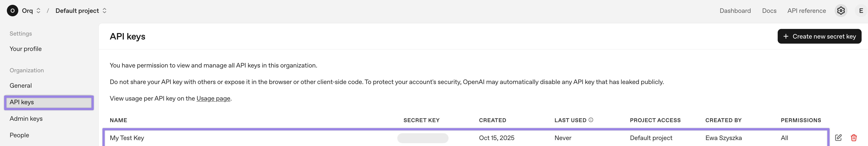This screenshot has width=868, height=146.
Task: Open People in the sidebar
Action: (x=19, y=135)
